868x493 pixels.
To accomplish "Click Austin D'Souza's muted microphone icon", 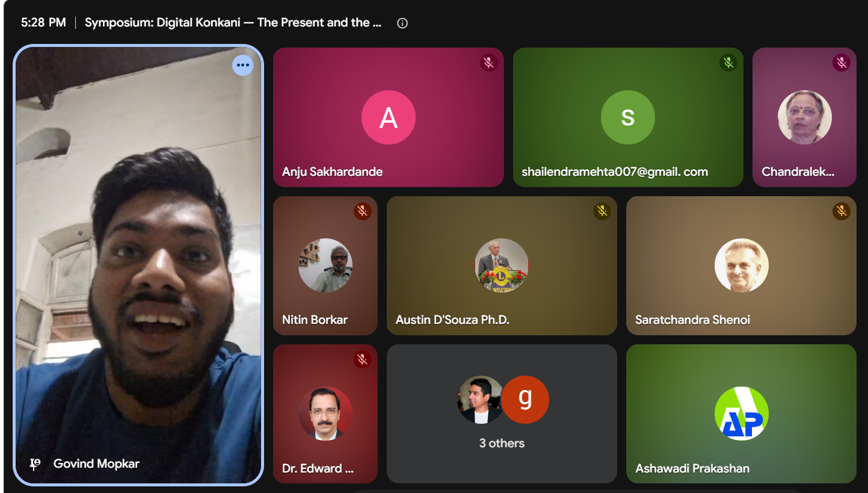I will click(602, 211).
